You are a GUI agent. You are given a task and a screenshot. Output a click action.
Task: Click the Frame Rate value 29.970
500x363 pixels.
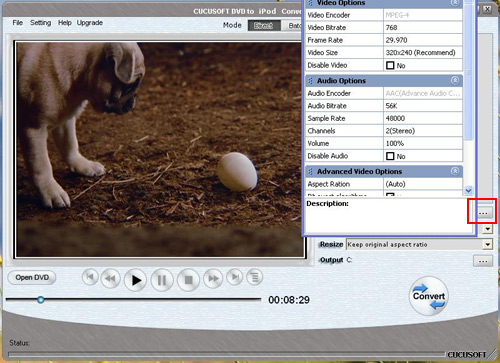423,40
